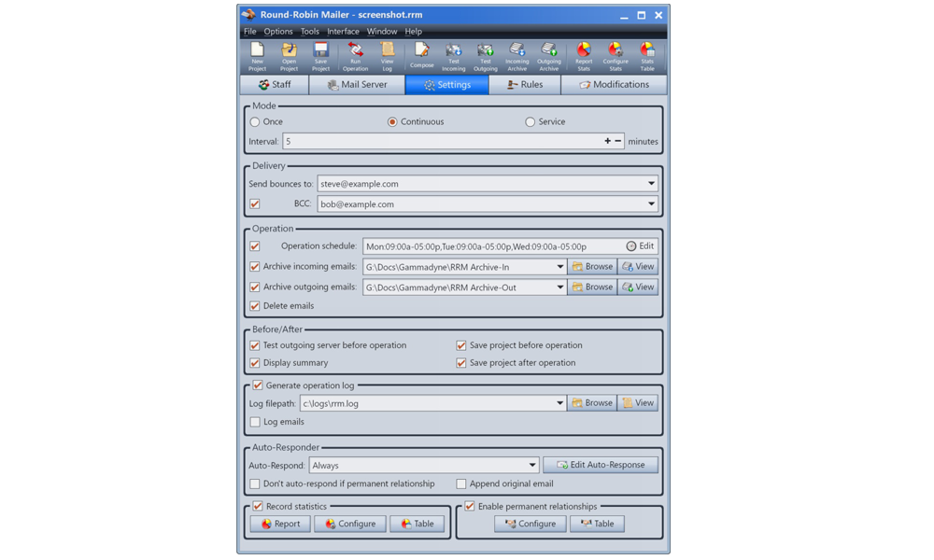
Task: Switch to the Mail Server tab
Action: [357, 85]
